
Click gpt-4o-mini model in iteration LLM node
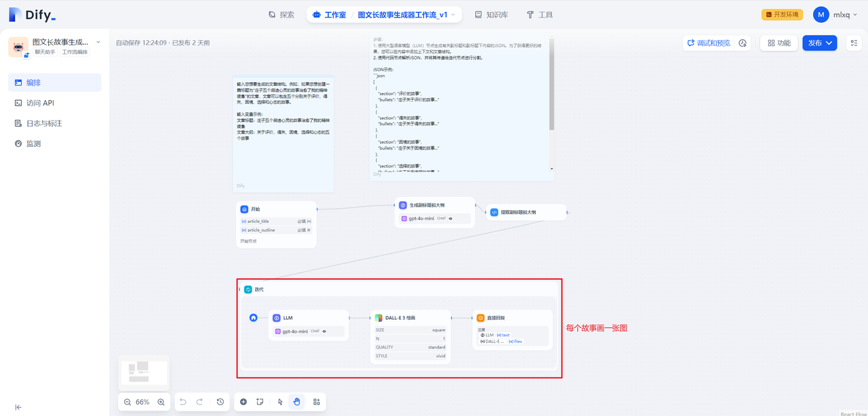coord(309,331)
